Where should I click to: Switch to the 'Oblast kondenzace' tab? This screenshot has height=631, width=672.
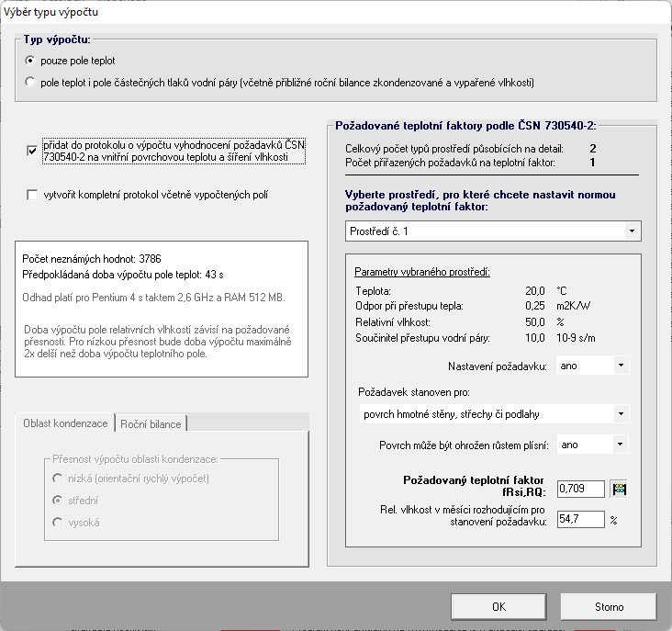(x=65, y=423)
